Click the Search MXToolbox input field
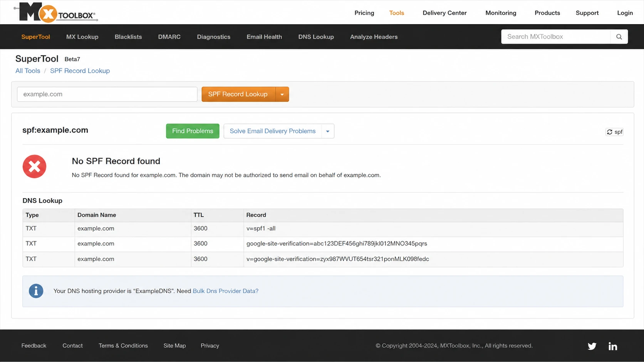 pyautogui.click(x=556, y=37)
